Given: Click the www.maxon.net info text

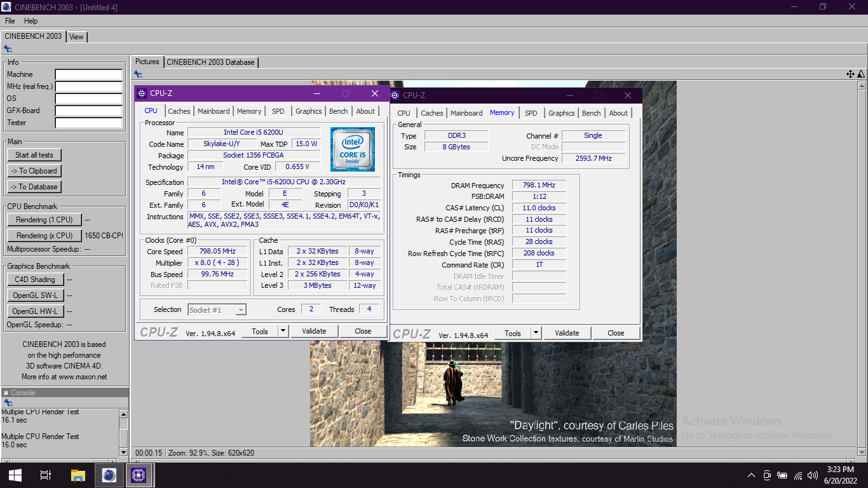Looking at the screenshot, I should (83, 377).
